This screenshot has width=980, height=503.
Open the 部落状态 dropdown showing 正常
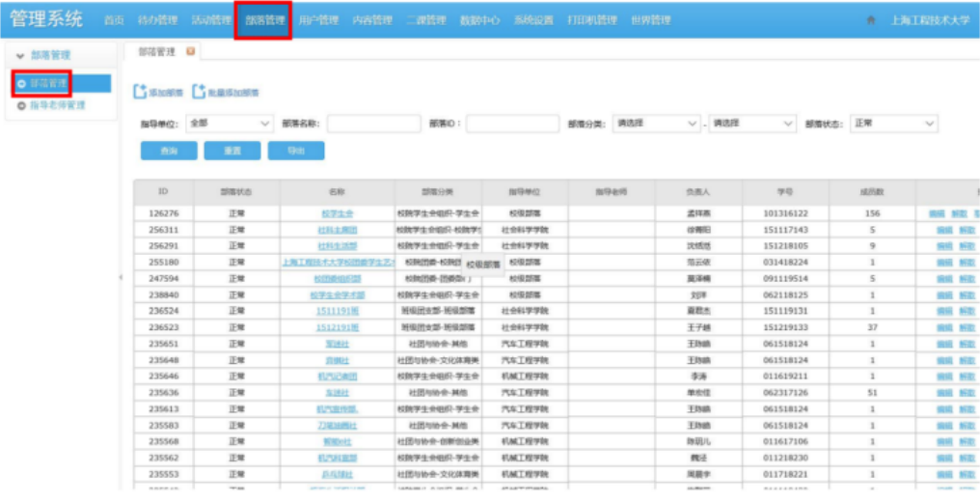click(x=892, y=124)
